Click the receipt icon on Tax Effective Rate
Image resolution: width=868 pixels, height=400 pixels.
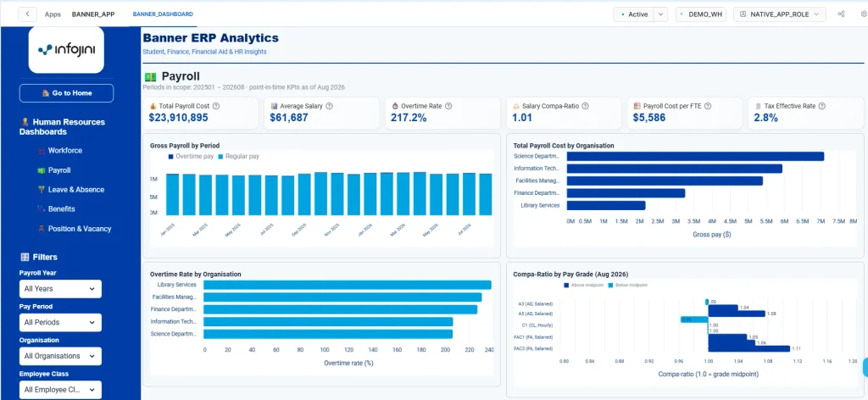tap(758, 106)
